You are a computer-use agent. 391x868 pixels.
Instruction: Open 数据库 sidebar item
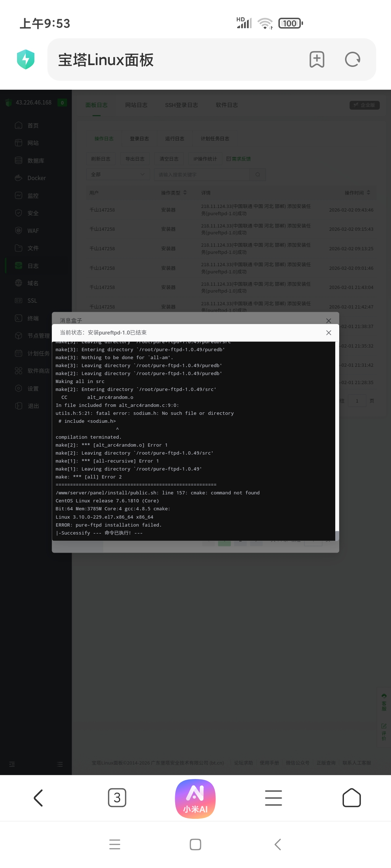coord(36,161)
